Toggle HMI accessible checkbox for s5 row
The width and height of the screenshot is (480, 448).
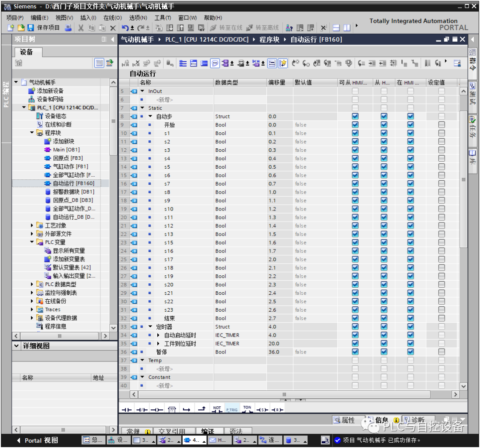coord(355,167)
